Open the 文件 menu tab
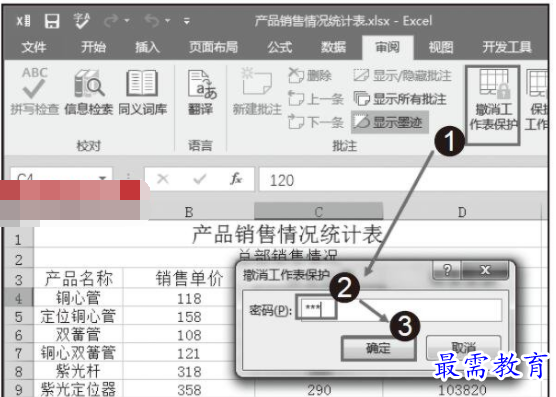The height and width of the screenshot is (397, 556). [34, 47]
